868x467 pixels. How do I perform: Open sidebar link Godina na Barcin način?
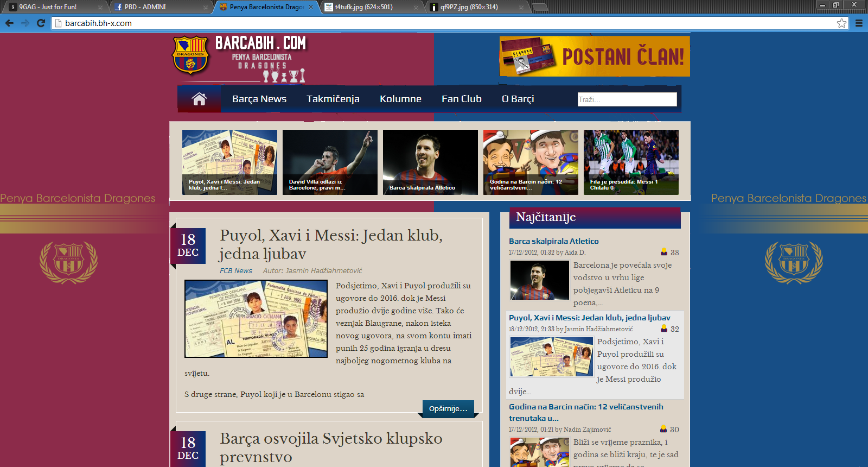(586, 412)
